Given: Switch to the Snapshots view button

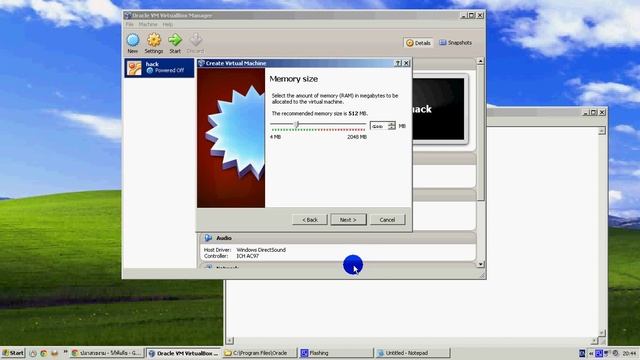Looking at the screenshot, I should (455, 42).
